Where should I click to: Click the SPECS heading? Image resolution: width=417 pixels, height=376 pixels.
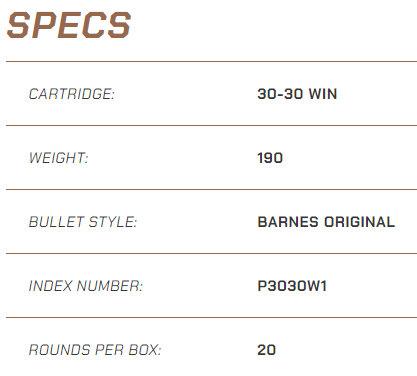coord(69,25)
